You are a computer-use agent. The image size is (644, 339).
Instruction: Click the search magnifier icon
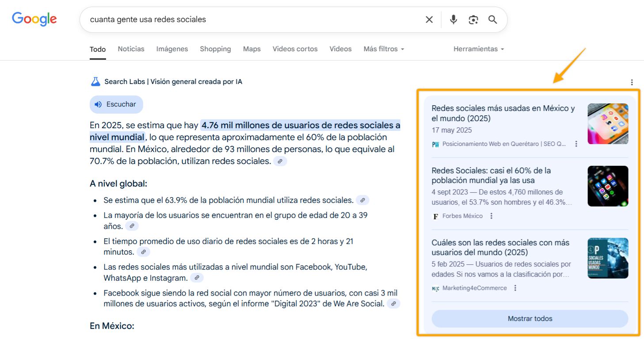[x=492, y=19]
